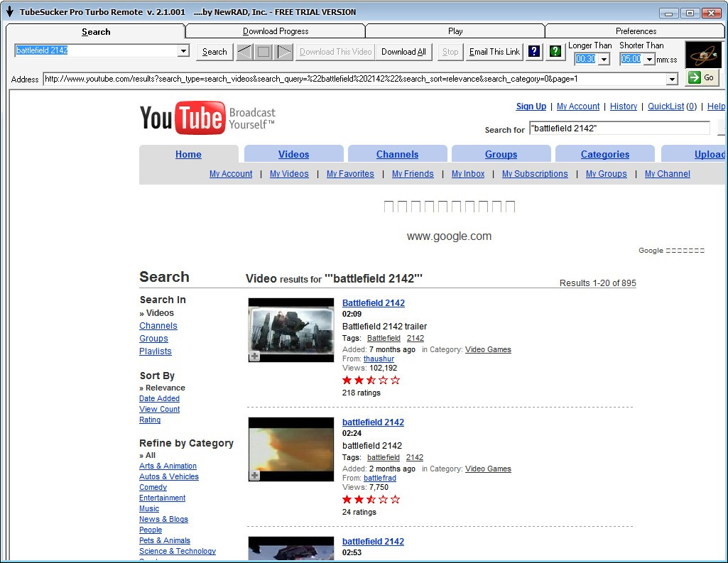Refine by Autos & Vehicles category
Screen dimensions: 728x563
169,476
